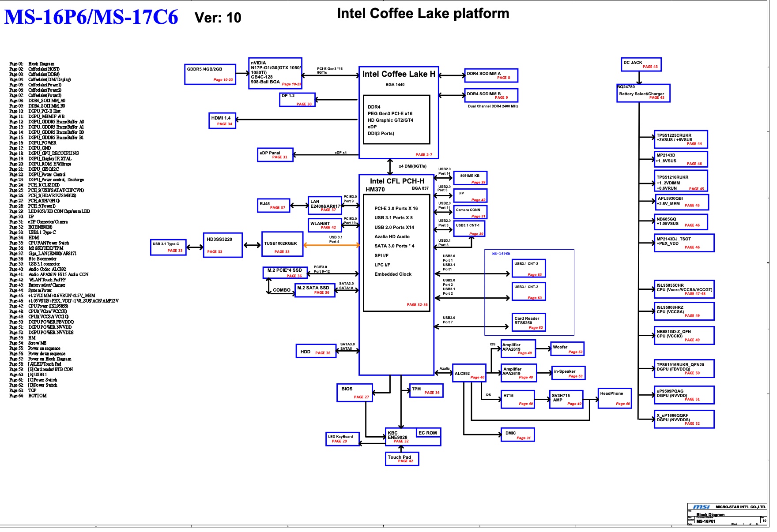The image size is (777, 532).
Task: Click the TPS51216RUKR +1_2VDIMM block
Action: [x=681, y=181]
